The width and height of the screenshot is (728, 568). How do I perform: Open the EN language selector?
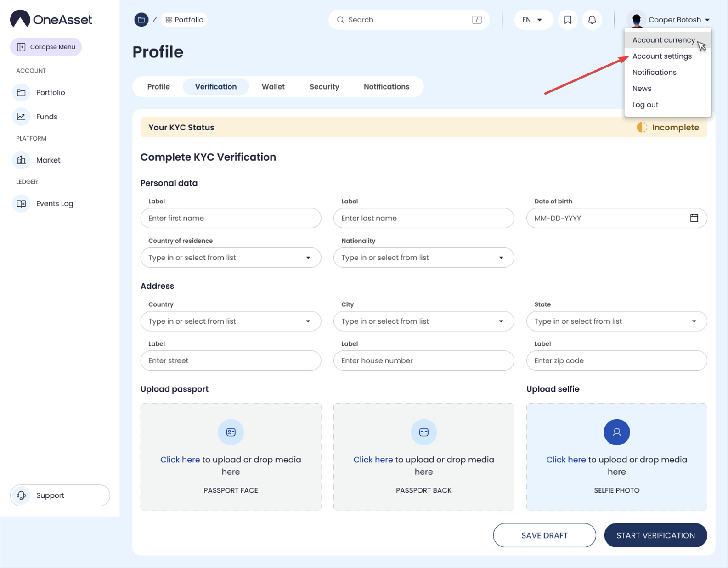532,20
